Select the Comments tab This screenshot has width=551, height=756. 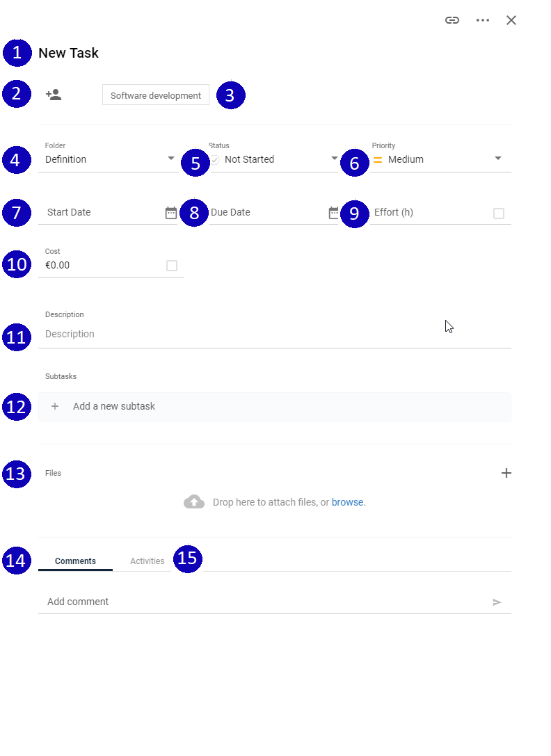pyautogui.click(x=75, y=561)
